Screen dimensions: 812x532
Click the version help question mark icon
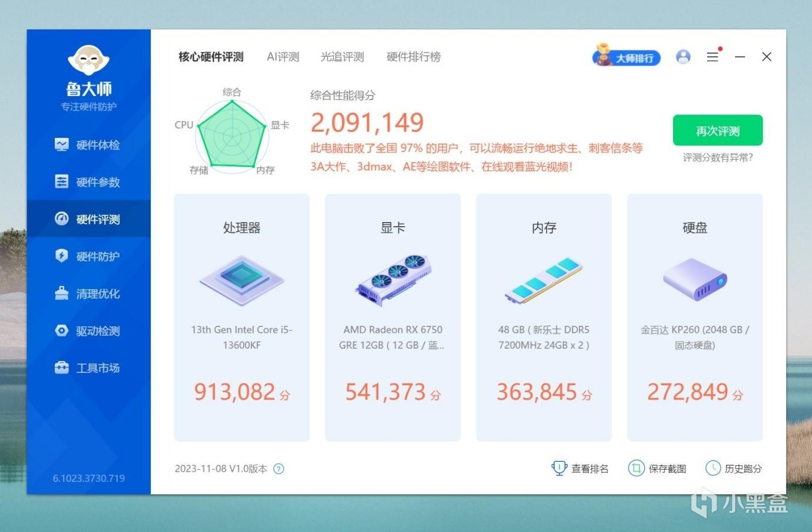pyautogui.click(x=279, y=469)
